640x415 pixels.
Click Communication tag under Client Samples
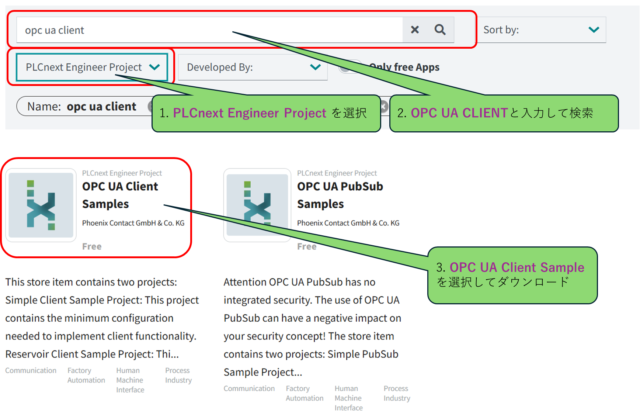[32, 370]
